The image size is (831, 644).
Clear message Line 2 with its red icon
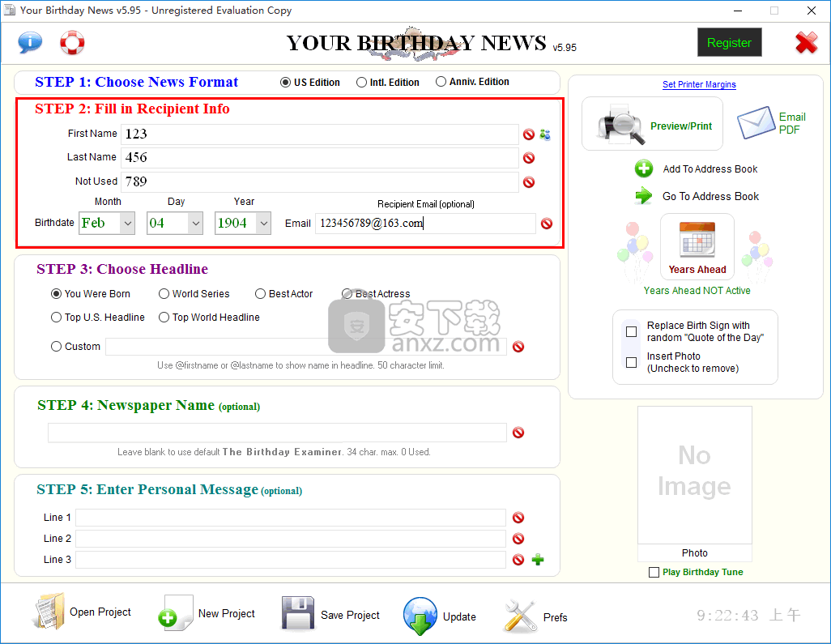tap(518, 539)
